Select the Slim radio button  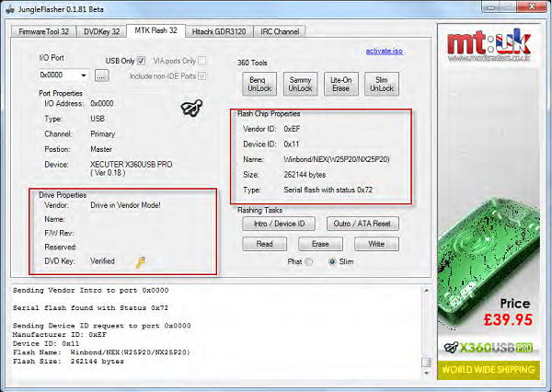pyautogui.click(x=332, y=261)
